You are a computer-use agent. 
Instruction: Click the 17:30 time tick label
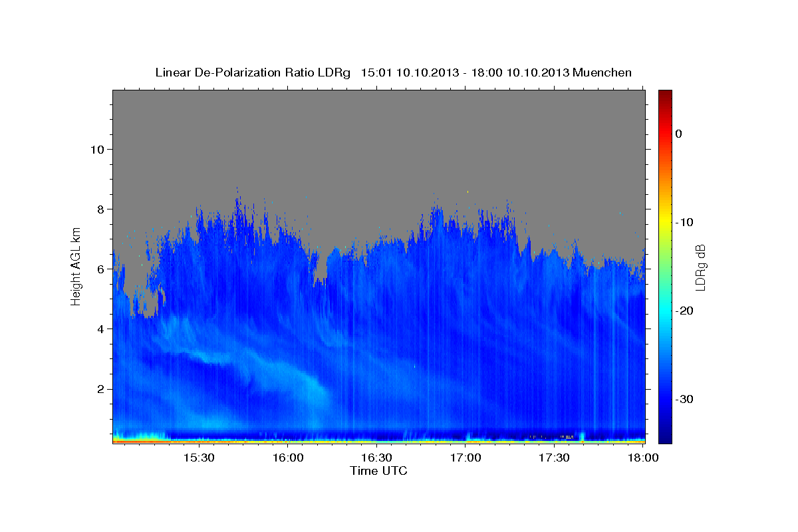(555, 458)
